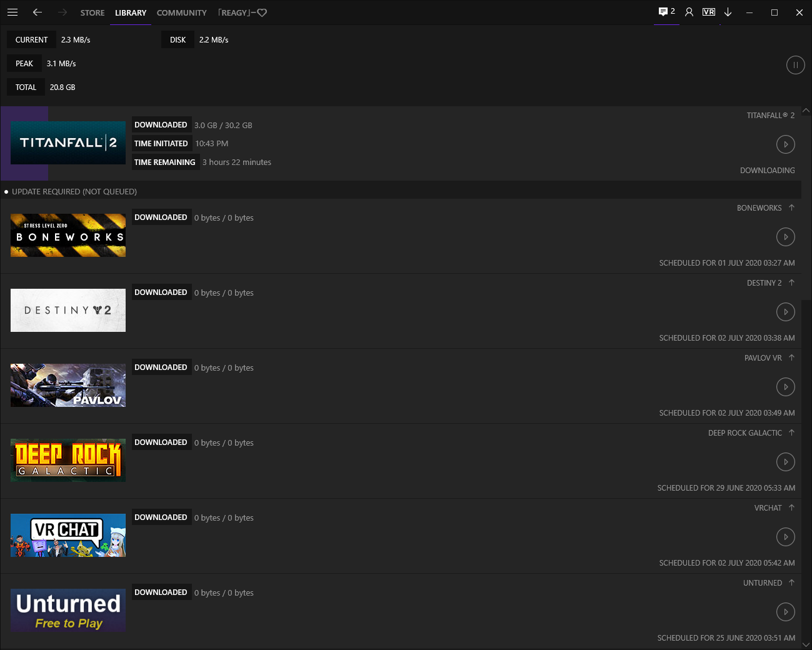Launch VR mode with the VR icon

[709, 12]
